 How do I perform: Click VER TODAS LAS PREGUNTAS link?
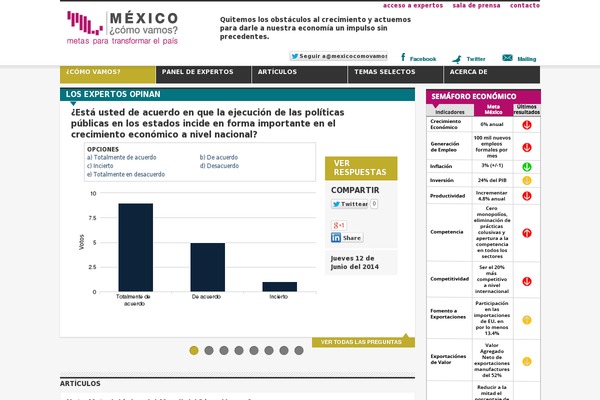point(362,342)
